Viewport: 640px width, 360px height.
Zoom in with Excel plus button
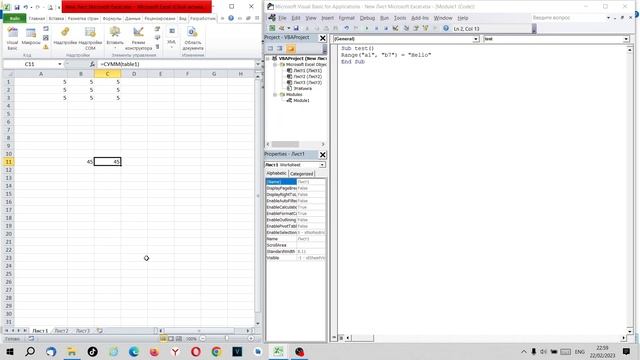251,338
